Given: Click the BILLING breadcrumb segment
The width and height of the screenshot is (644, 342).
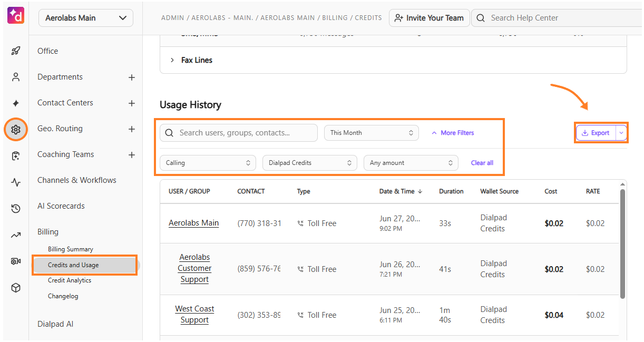Looking at the screenshot, I should [335, 18].
